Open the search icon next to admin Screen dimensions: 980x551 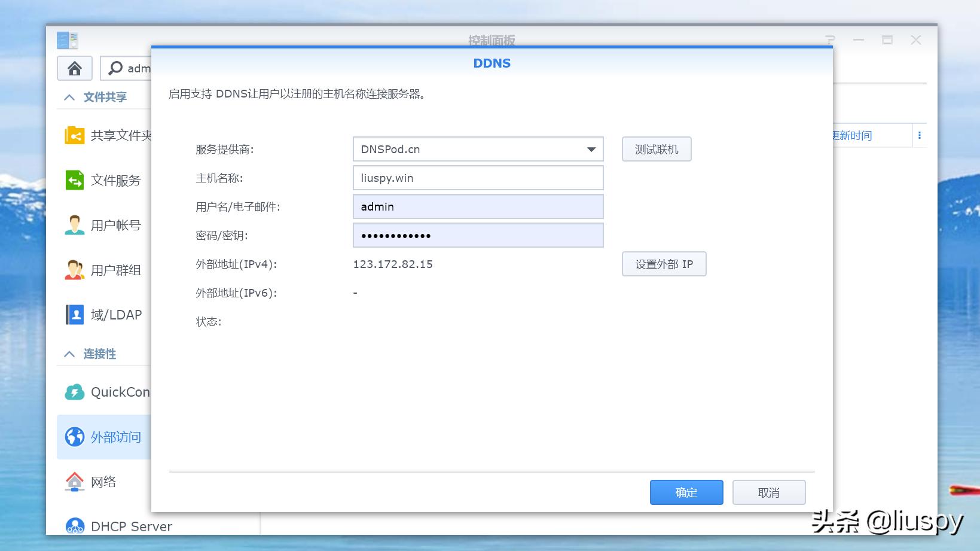(113, 68)
